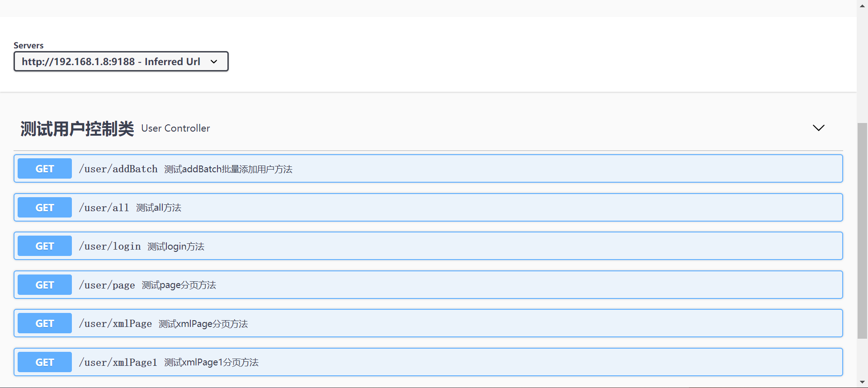Collapse the User Controller section chevron

pyautogui.click(x=818, y=128)
